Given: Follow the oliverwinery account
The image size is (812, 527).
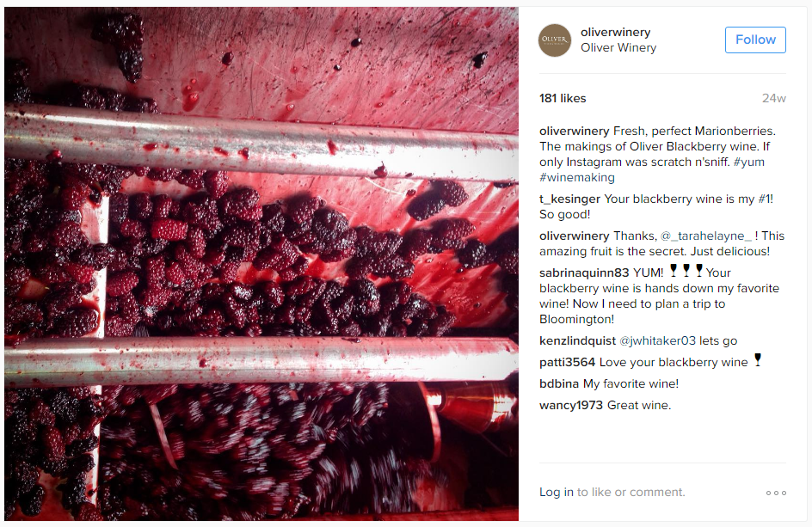Looking at the screenshot, I should coord(755,40).
